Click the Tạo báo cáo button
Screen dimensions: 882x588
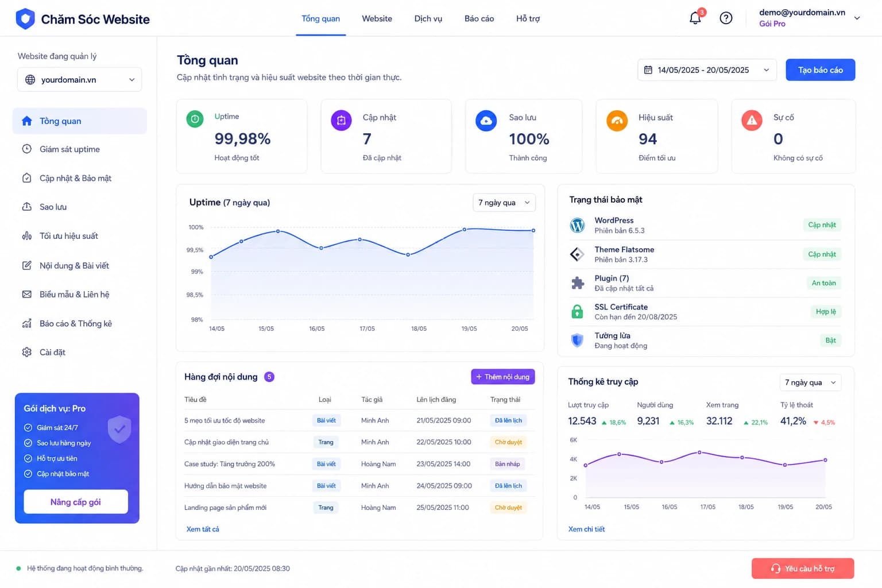820,70
